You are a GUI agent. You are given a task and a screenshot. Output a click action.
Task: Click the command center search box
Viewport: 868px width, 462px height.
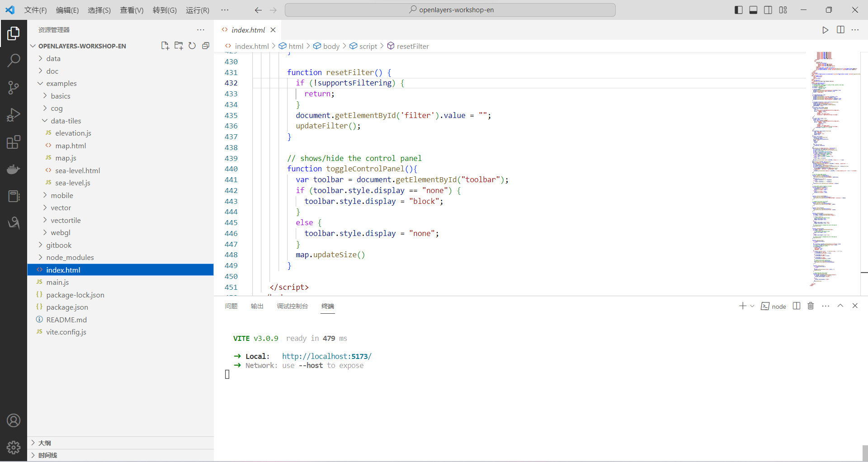tap(450, 10)
